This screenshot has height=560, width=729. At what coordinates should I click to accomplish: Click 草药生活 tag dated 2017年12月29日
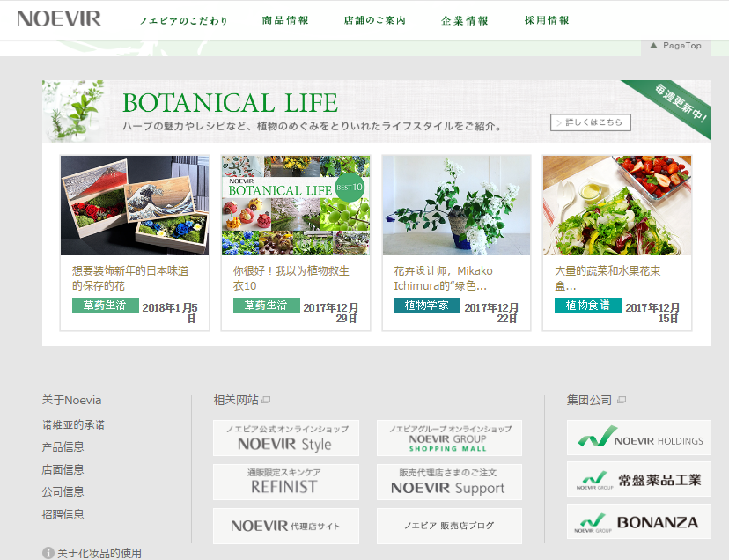coord(267,306)
